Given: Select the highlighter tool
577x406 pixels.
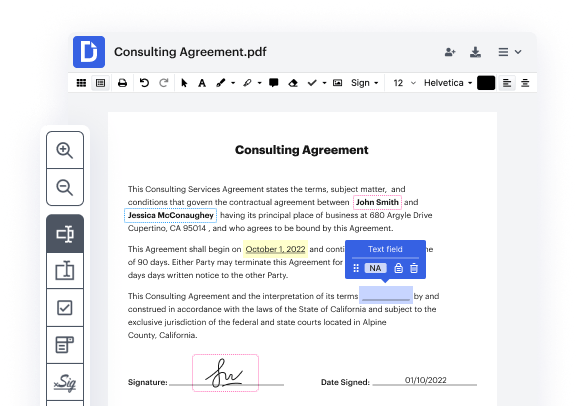Looking at the screenshot, I should [x=247, y=83].
